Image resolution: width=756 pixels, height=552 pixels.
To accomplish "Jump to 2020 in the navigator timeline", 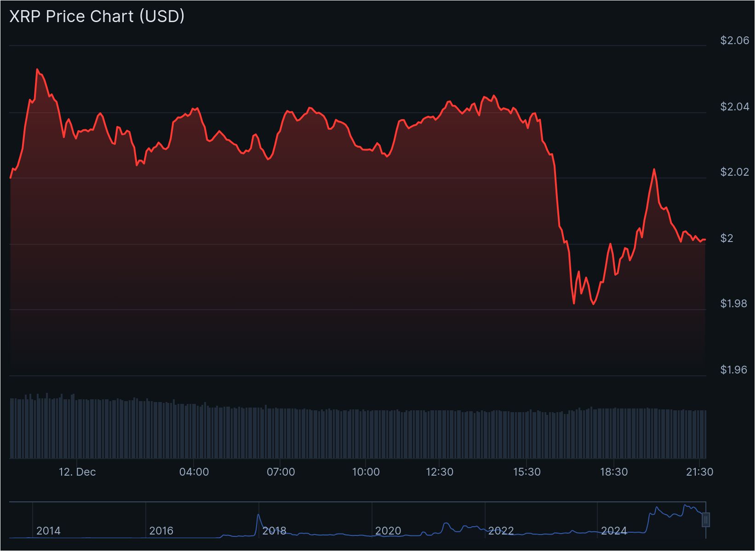I will (x=388, y=531).
